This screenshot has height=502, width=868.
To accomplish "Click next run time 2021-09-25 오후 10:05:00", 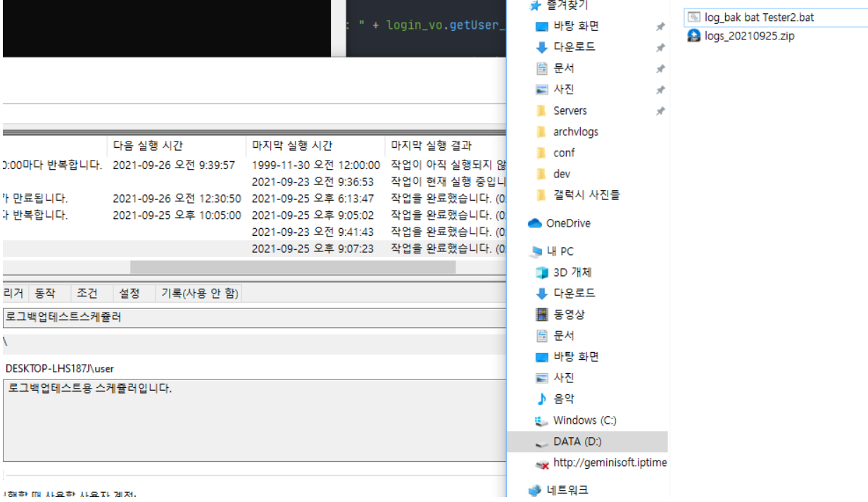I will tap(177, 215).
